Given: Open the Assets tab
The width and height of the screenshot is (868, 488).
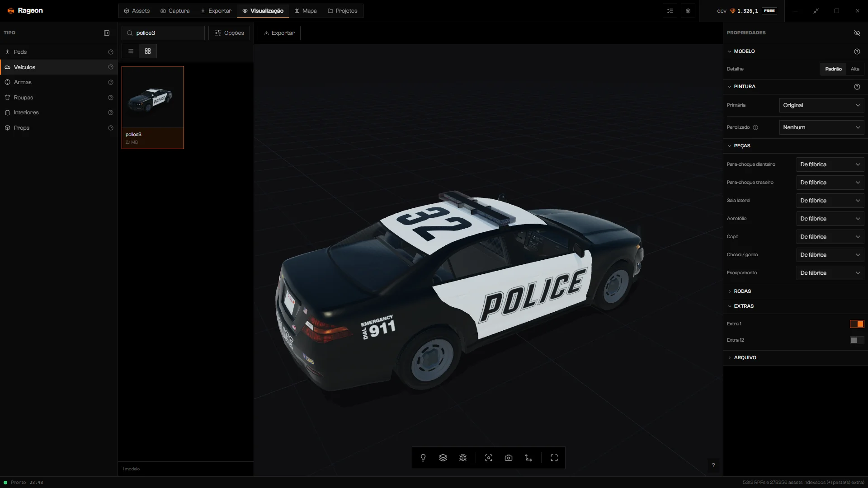Looking at the screenshot, I should point(137,11).
